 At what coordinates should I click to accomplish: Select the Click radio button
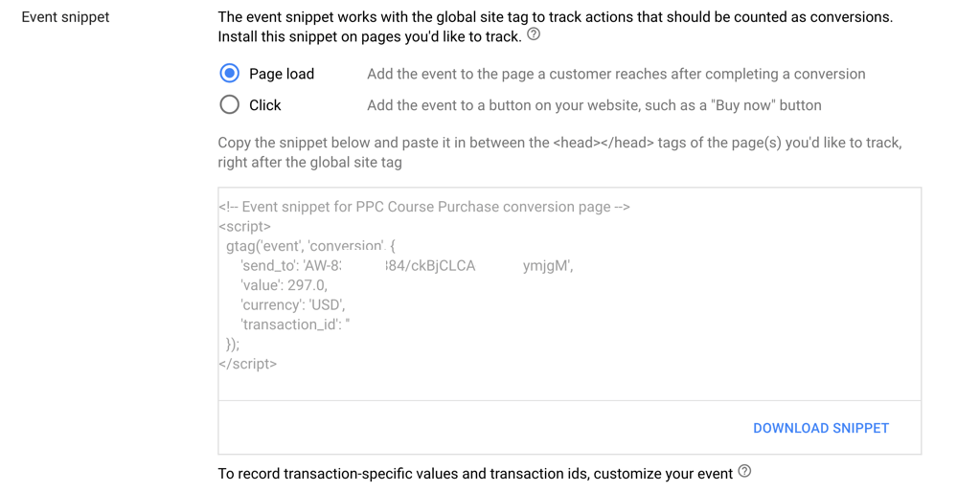pos(229,104)
